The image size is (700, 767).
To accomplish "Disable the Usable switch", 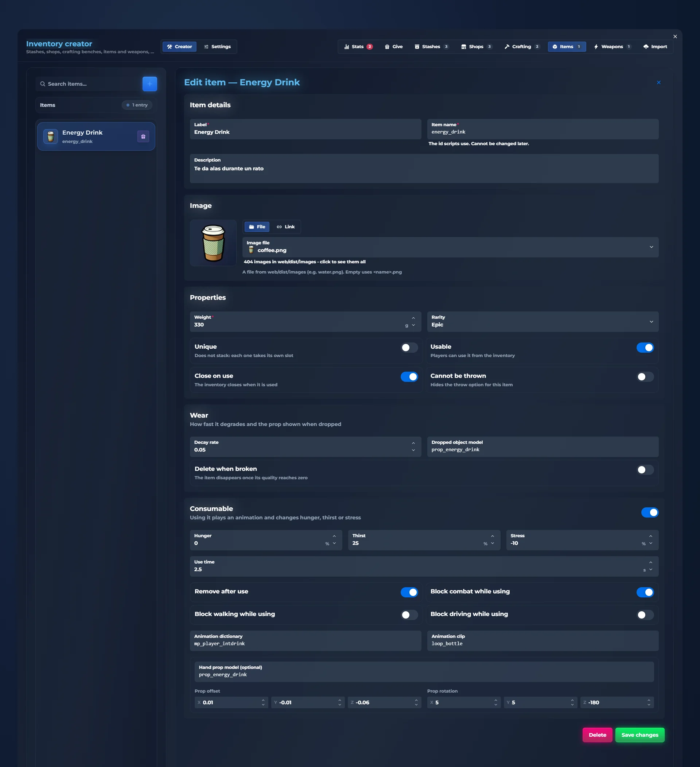I will [645, 348].
